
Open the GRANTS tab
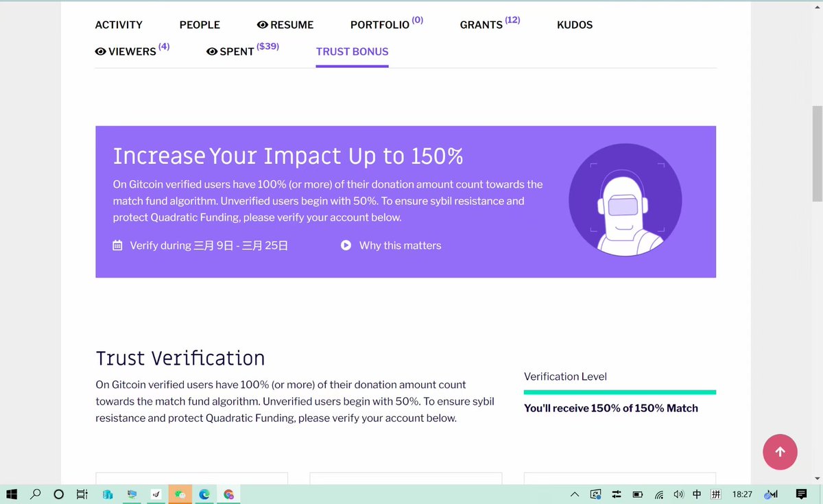coord(490,23)
